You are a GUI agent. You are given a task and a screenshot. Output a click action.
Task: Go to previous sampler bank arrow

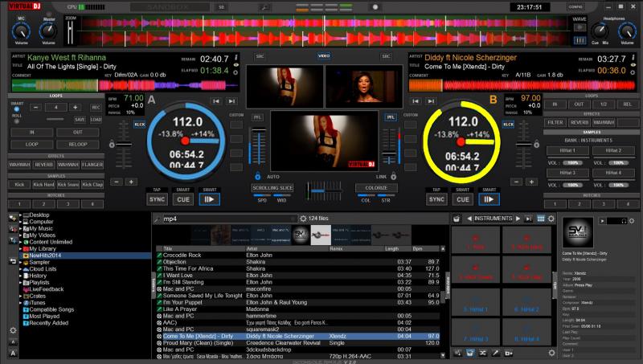(x=469, y=219)
